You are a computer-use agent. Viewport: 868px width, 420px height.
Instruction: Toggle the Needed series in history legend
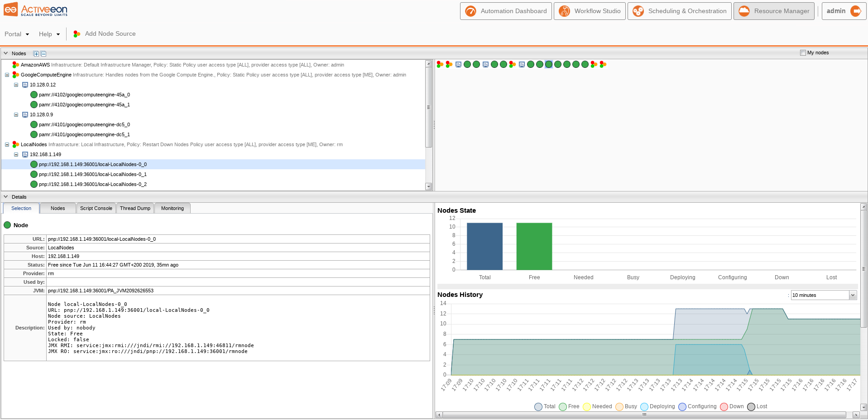[598, 406]
